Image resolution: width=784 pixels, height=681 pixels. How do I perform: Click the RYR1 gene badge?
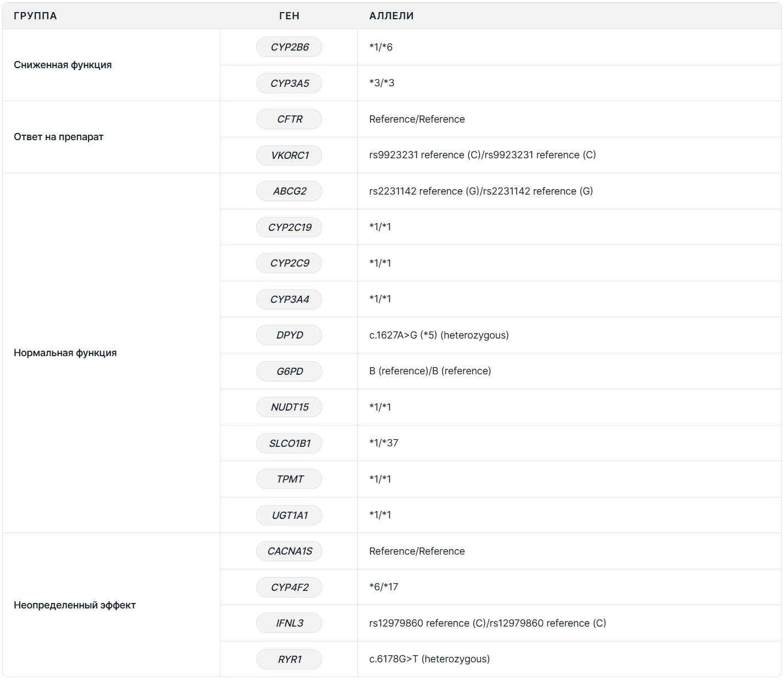[289, 660]
